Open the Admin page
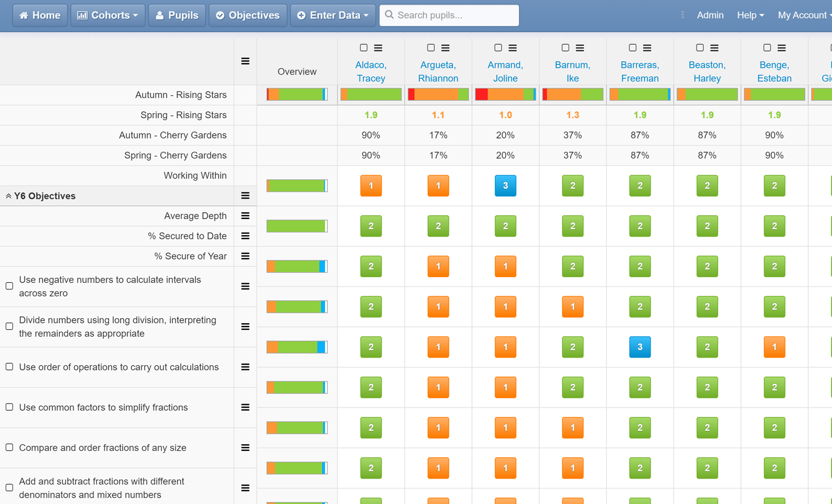 click(x=710, y=15)
